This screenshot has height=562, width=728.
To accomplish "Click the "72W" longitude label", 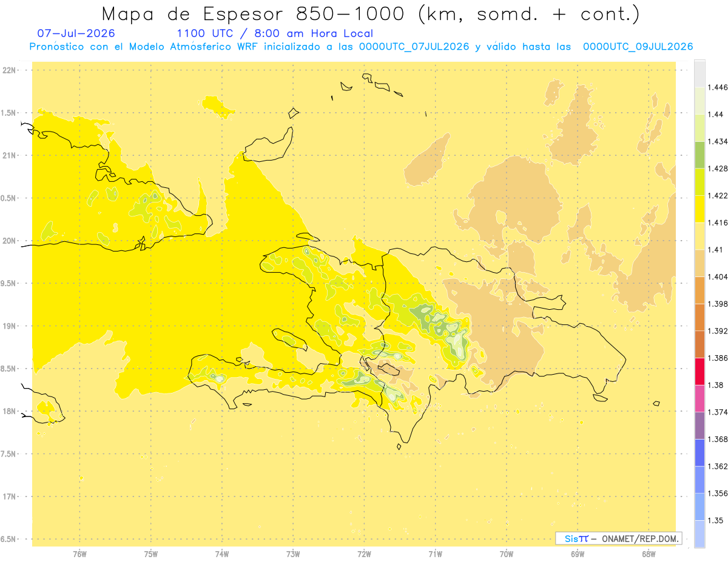I will (x=364, y=554).
